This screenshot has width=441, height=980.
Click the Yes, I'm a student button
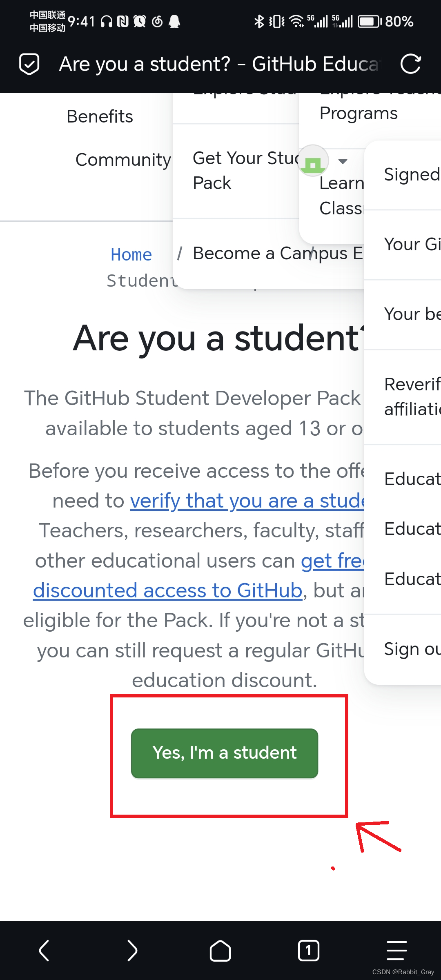click(225, 753)
